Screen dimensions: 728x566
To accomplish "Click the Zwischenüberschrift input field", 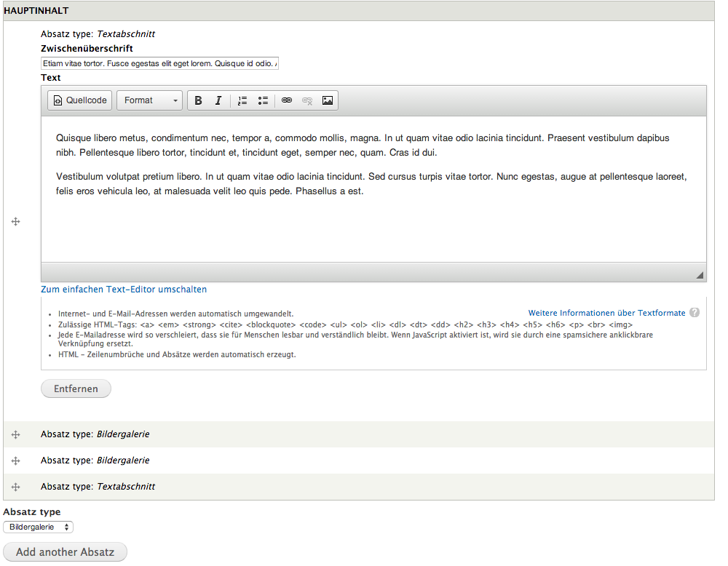I will coord(159,63).
